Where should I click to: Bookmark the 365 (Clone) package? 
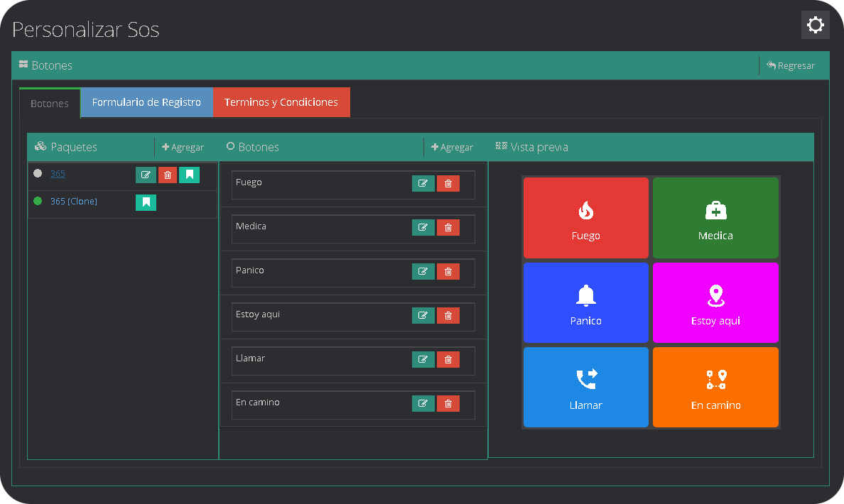(x=146, y=202)
